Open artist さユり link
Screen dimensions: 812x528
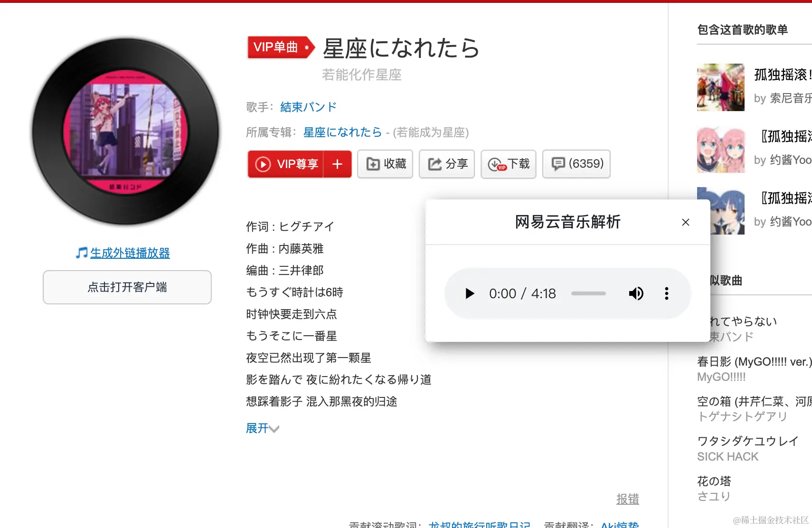(x=714, y=496)
